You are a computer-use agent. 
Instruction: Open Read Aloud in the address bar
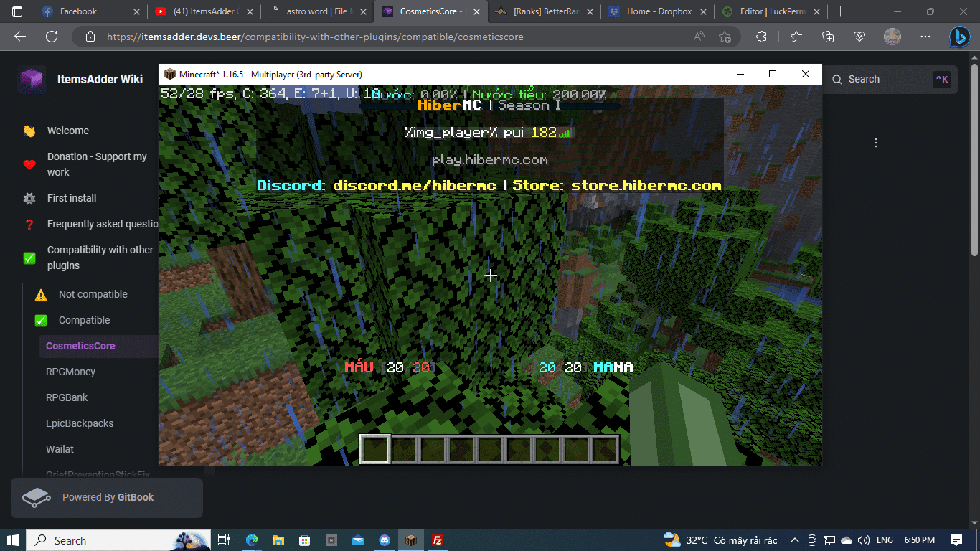(x=699, y=37)
